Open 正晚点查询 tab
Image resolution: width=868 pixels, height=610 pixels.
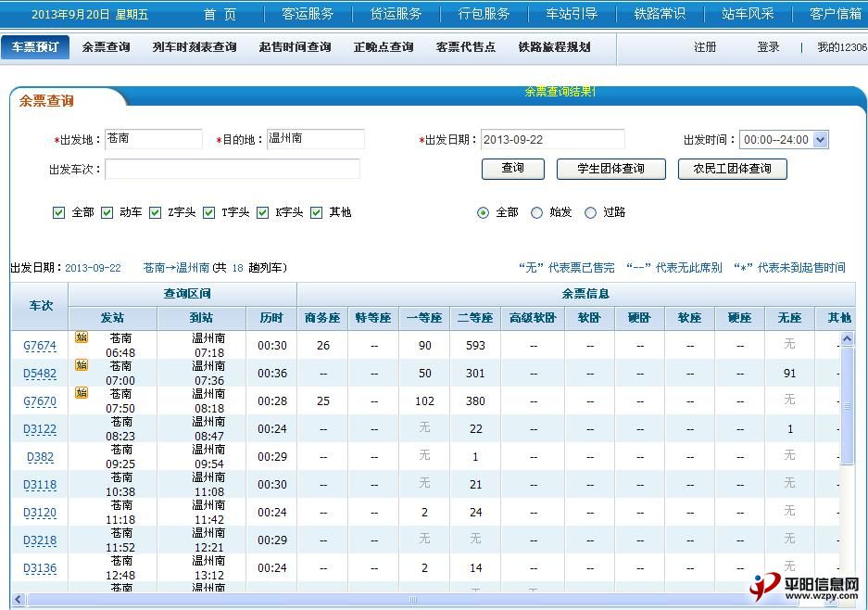click(384, 47)
